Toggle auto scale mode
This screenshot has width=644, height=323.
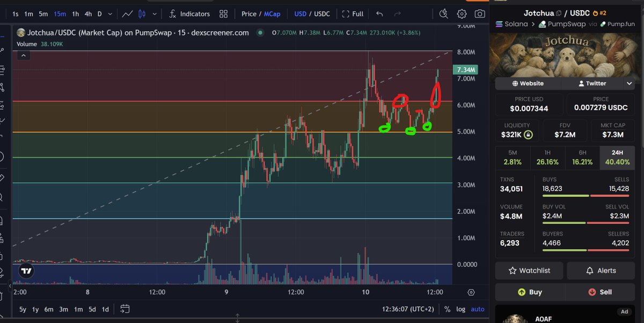point(478,309)
